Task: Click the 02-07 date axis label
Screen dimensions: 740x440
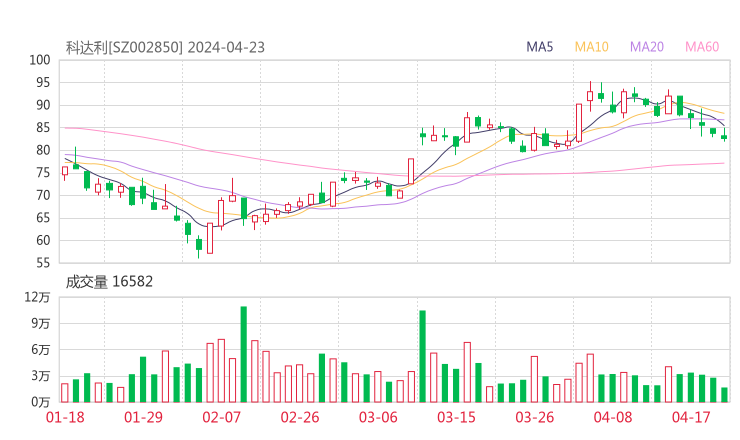Action: 222,417
